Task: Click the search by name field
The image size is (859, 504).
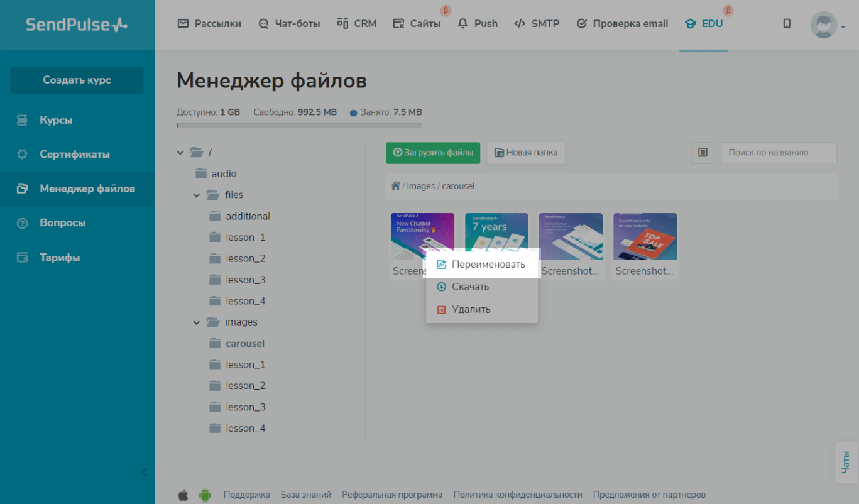Action: tap(778, 153)
